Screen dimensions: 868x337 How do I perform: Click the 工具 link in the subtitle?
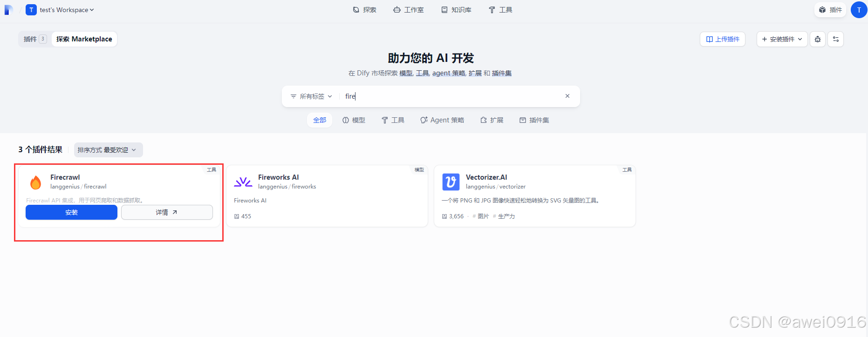[x=423, y=73]
